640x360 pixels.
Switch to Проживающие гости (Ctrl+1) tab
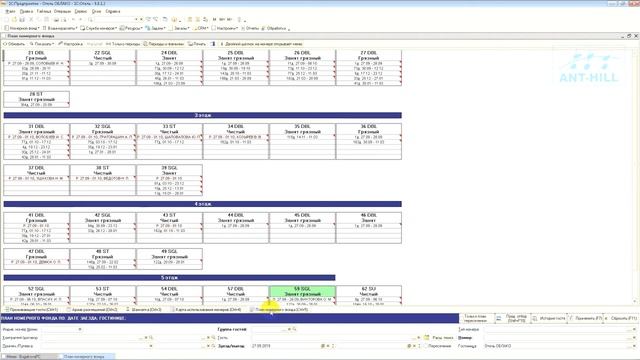coord(31,310)
